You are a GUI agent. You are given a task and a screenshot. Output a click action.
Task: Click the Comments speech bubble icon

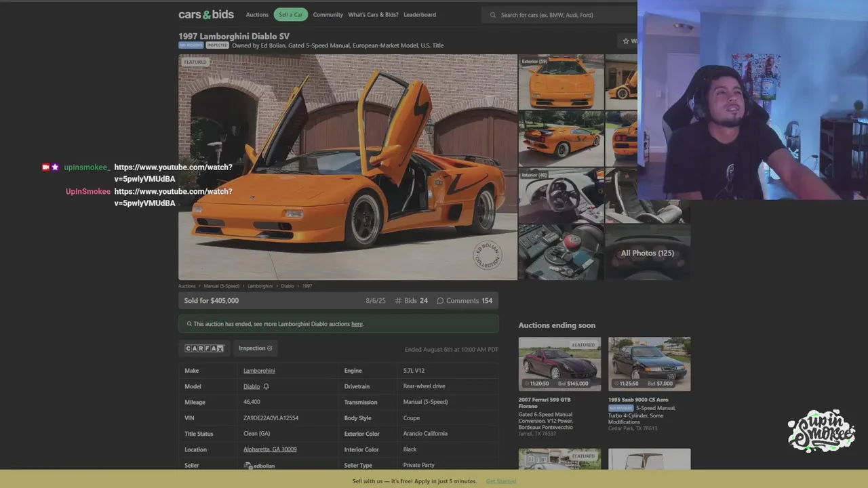click(440, 301)
